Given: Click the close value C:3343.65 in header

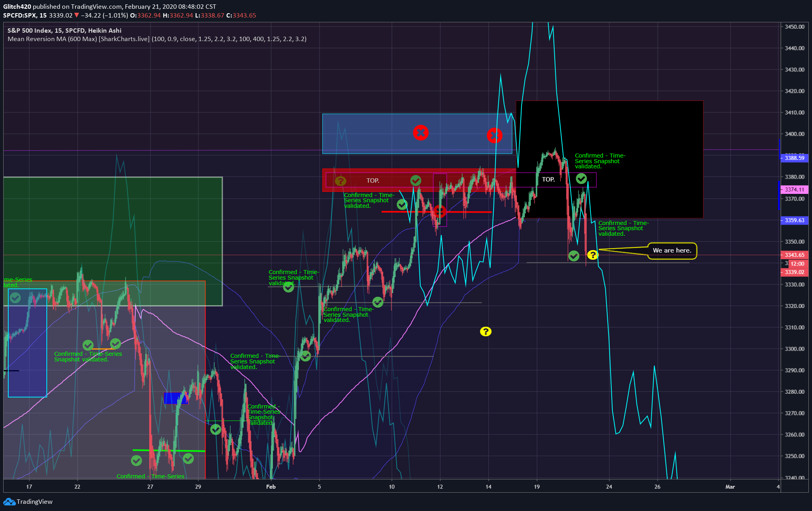Looking at the screenshot, I should coord(241,16).
